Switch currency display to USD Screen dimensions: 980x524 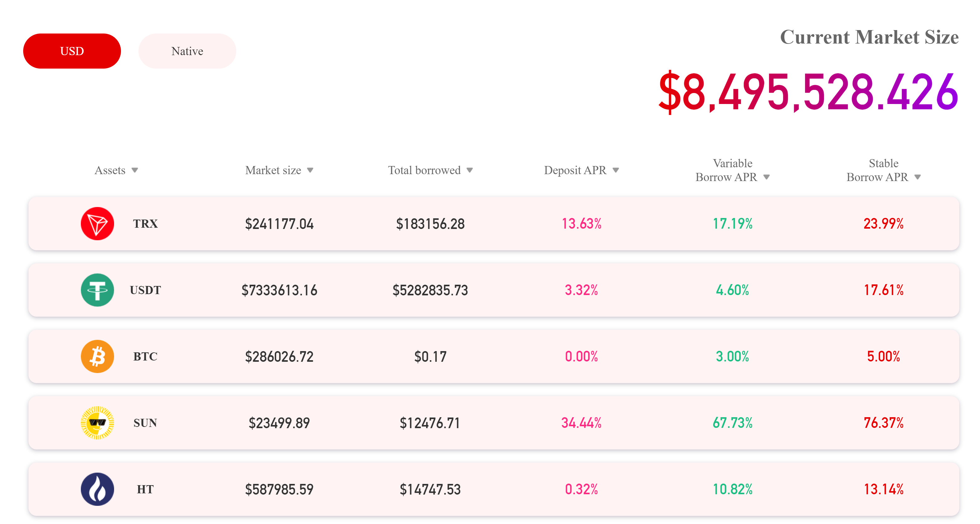(72, 51)
